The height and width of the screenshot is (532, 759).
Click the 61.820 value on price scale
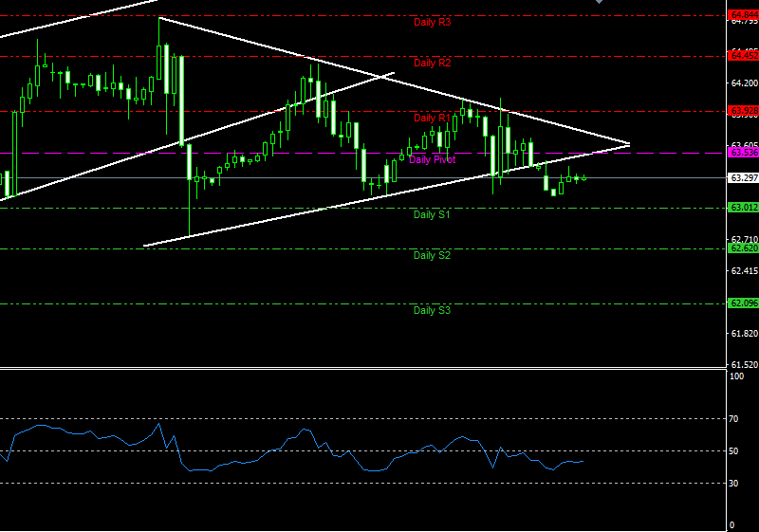[744, 334]
